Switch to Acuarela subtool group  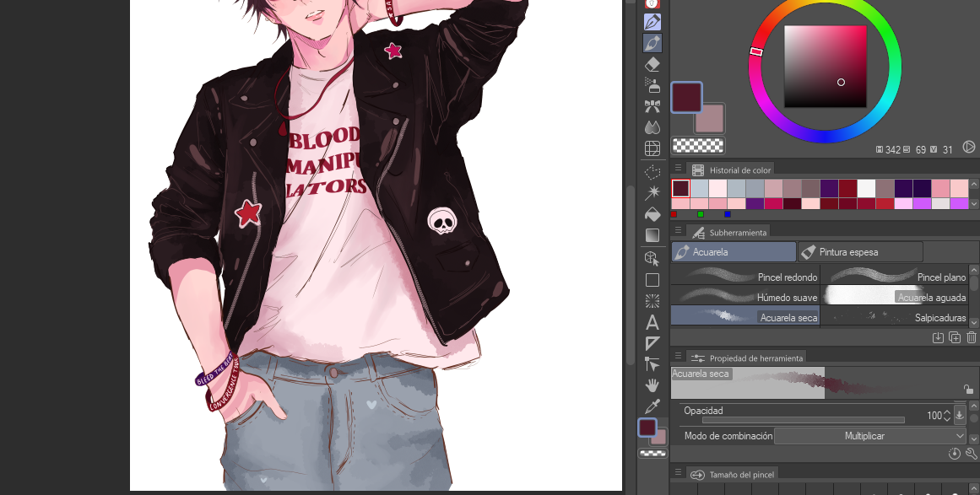[x=734, y=251]
